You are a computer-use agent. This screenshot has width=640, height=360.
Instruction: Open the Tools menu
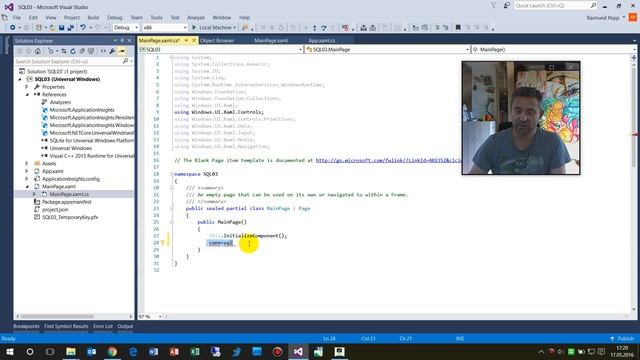(156, 18)
